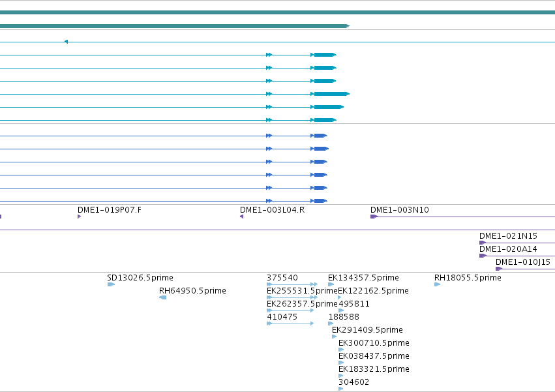This screenshot has width=555, height=392.
Task: Click the purple start block under DME1-003N10
Action: [x=374, y=217]
